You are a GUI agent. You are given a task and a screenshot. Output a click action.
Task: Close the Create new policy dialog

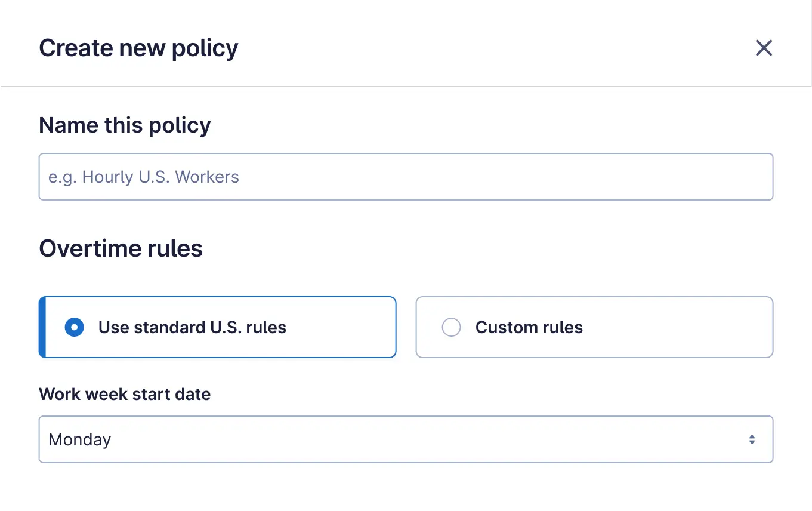764,48
